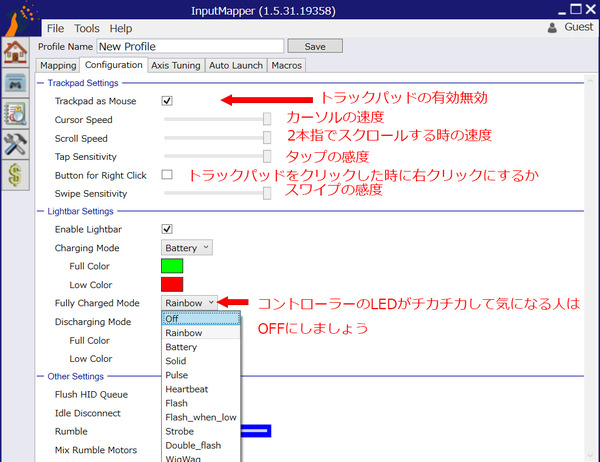Select Rainbow in the mode list
The height and width of the screenshot is (462, 600).
coord(201,333)
